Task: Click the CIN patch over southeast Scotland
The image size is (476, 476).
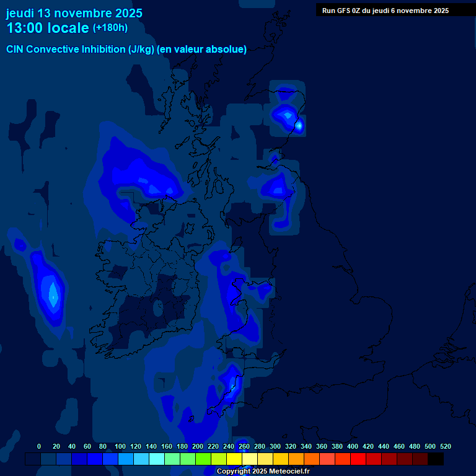Action: pos(276,186)
